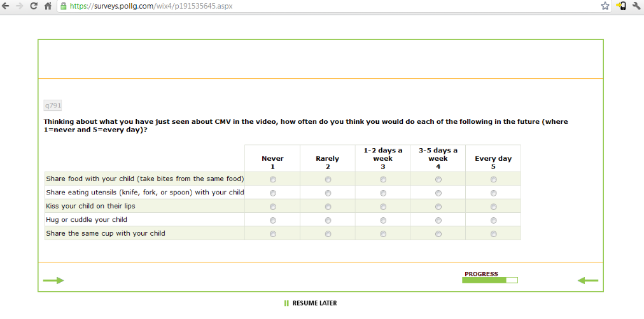This screenshot has width=644, height=319.
Task: Click the 'Share eating utensils' row label
Action: pos(145,193)
